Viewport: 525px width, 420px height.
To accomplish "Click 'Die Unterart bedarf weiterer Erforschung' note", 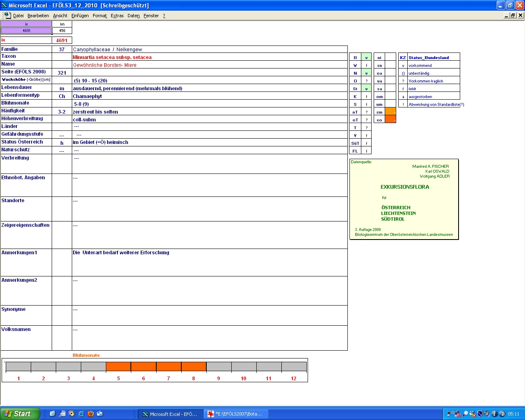I will pos(121,253).
